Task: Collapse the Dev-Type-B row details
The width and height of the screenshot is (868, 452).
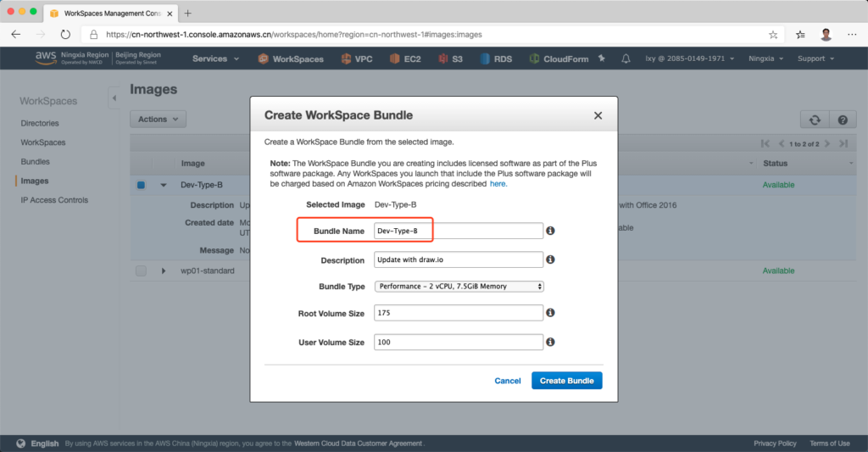Action: click(164, 185)
